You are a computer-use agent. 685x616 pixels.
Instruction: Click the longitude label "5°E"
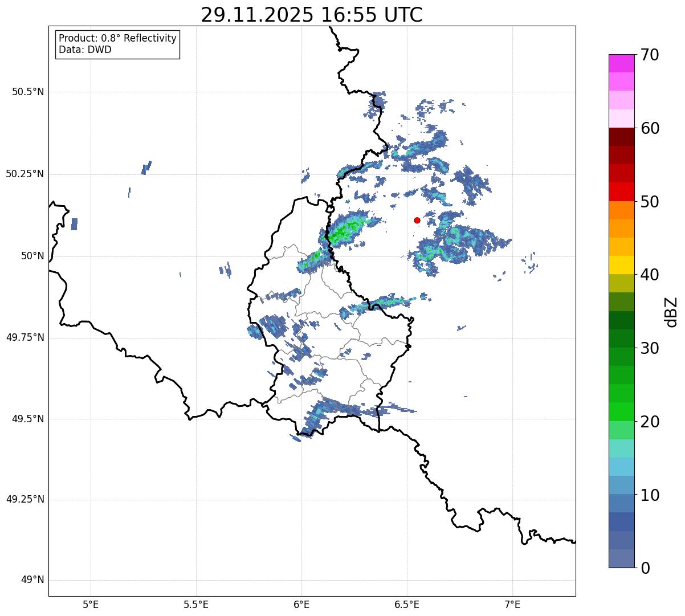coord(91,604)
